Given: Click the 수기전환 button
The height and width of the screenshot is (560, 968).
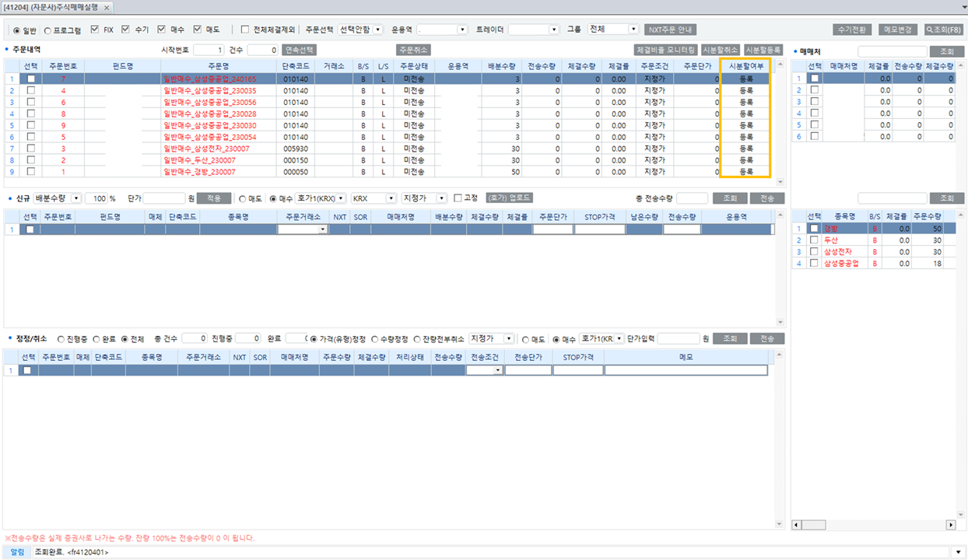Looking at the screenshot, I should point(852,30).
